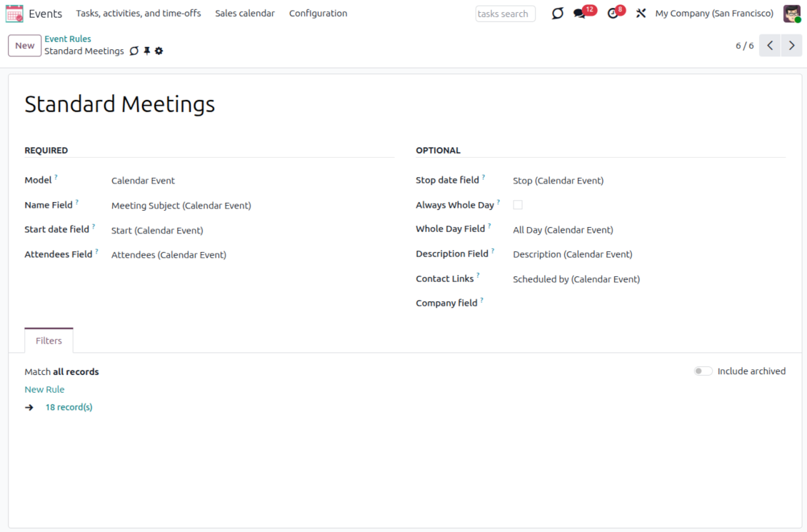Image resolution: width=807 pixels, height=532 pixels.
Task: Select the Filters tab
Action: point(49,341)
